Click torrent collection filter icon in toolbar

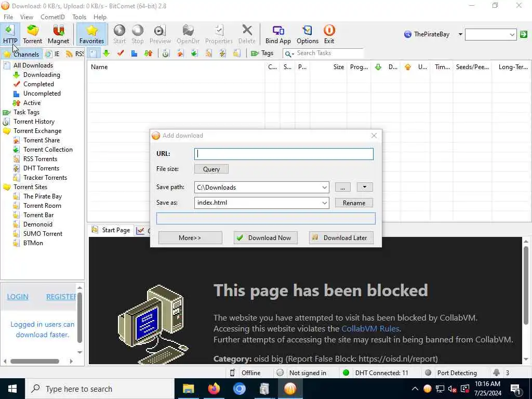[x=194, y=54]
